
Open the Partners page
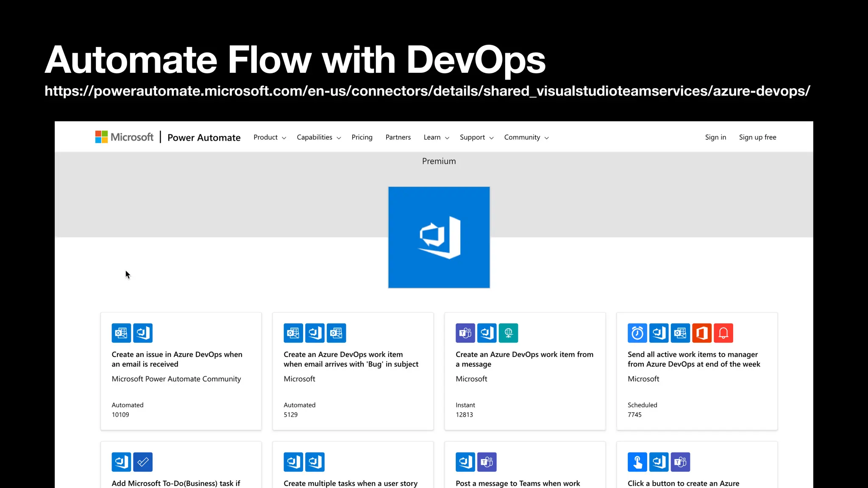[398, 137]
